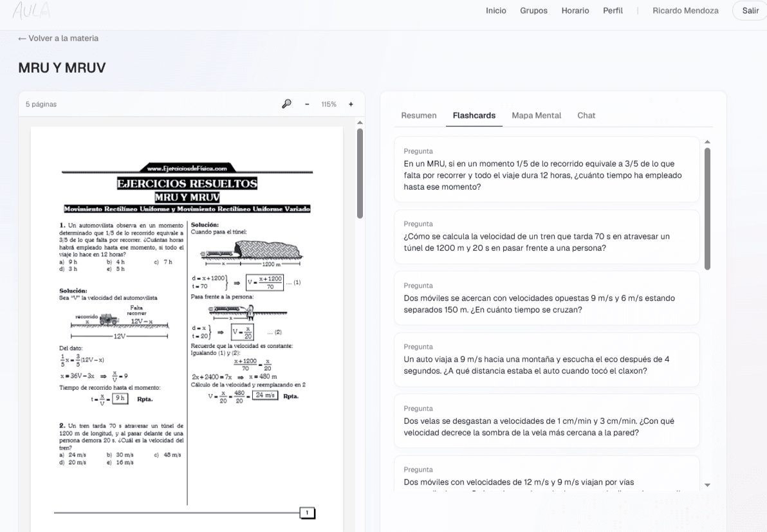Click the PDF vertical scrollbar thumb
Viewport: 767px width, 532px height.
(360, 173)
